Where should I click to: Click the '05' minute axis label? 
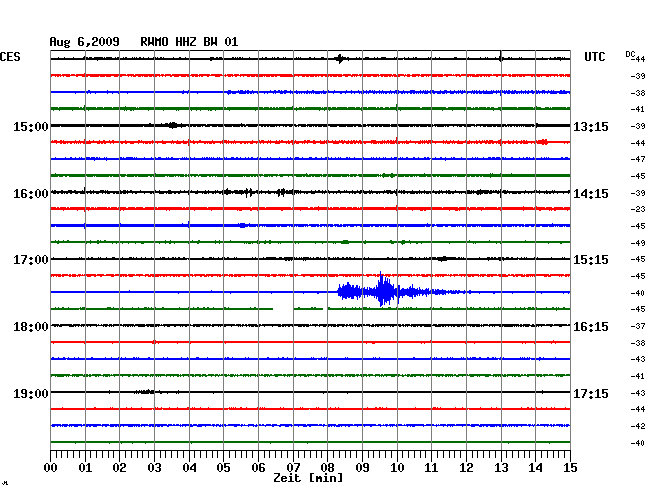223,468
